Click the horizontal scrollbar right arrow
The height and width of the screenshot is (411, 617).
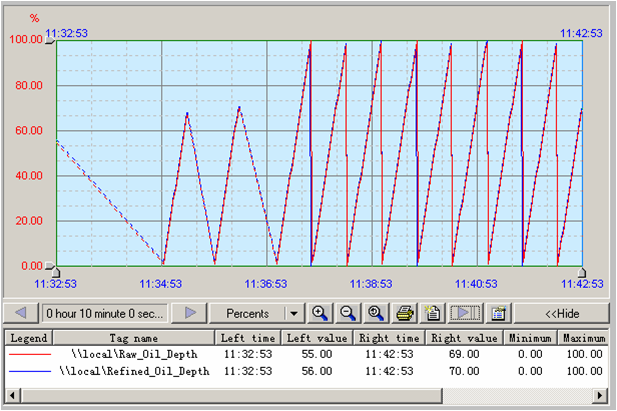(600, 395)
